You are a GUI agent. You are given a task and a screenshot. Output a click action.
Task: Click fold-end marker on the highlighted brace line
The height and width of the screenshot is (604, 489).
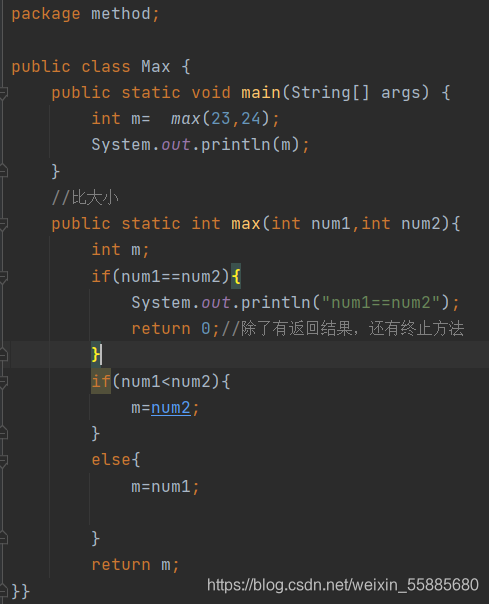(x=3, y=354)
